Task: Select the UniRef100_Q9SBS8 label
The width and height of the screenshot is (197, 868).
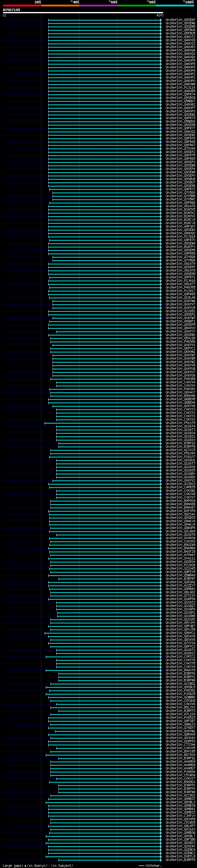Action: pos(180,98)
